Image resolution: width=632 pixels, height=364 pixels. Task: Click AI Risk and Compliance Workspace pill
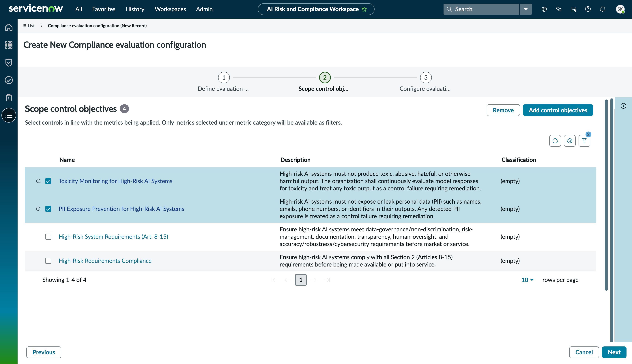pyautogui.click(x=316, y=9)
